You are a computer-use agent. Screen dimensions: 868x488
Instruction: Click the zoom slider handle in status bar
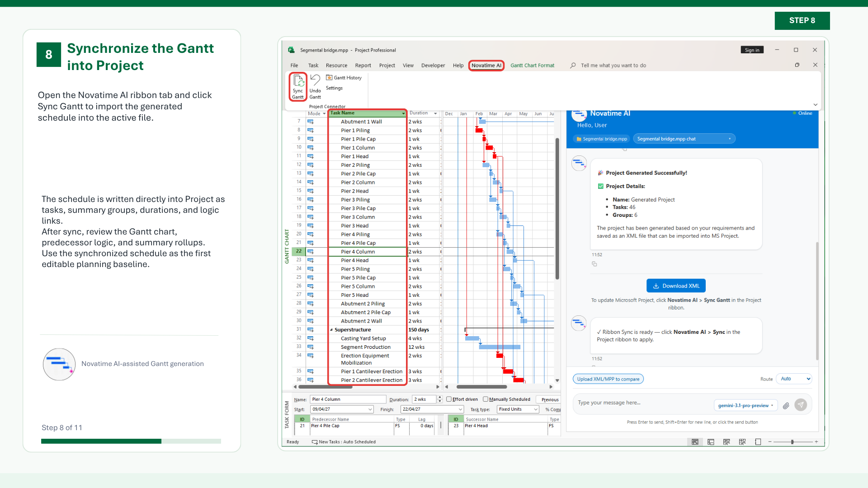(x=793, y=442)
